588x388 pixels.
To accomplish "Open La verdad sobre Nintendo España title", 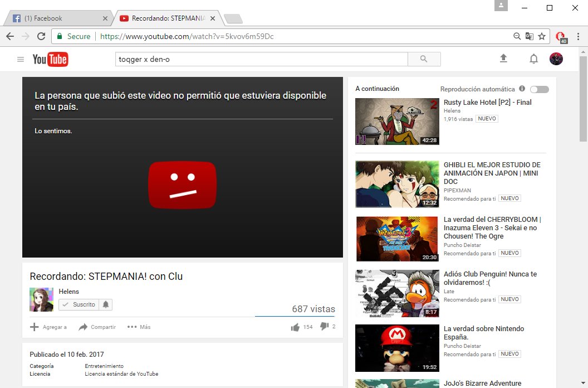I will [484, 333].
